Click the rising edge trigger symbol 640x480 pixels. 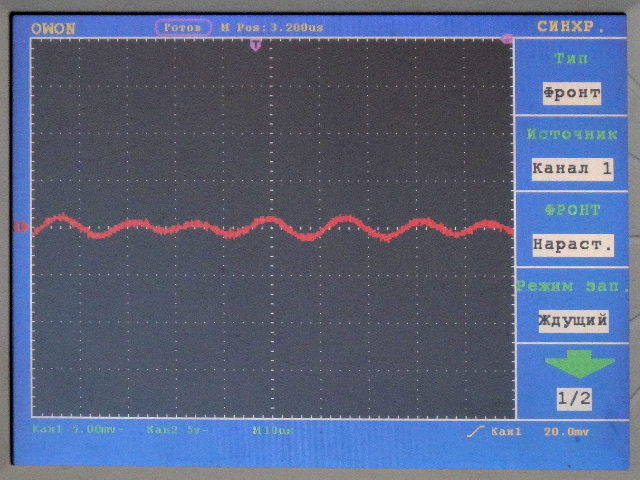pyautogui.click(x=474, y=432)
